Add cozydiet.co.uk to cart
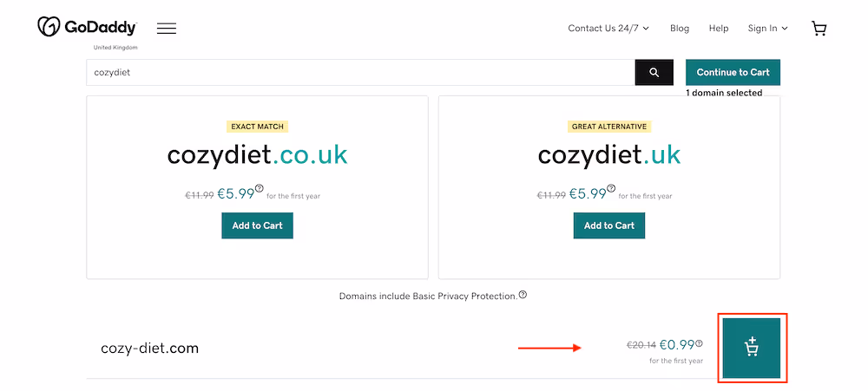 pyautogui.click(x=258, y=225)
